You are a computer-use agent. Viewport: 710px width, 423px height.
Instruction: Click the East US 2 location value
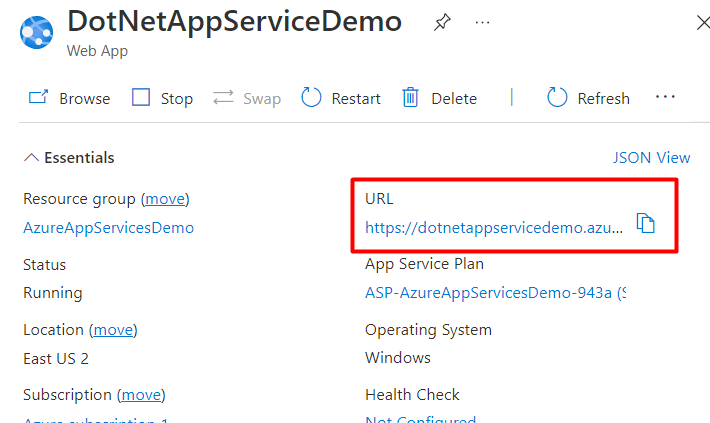click(x=56, y=359)
